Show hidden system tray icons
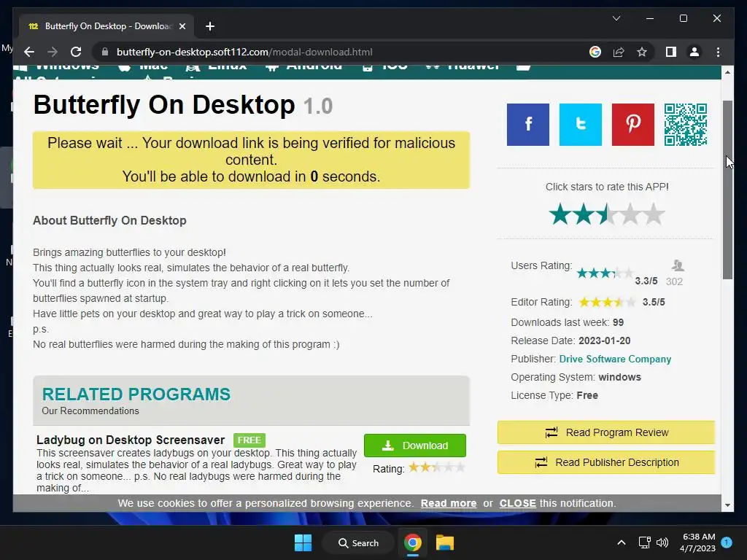This screenshot has height=560, width=747. point(622,542)
